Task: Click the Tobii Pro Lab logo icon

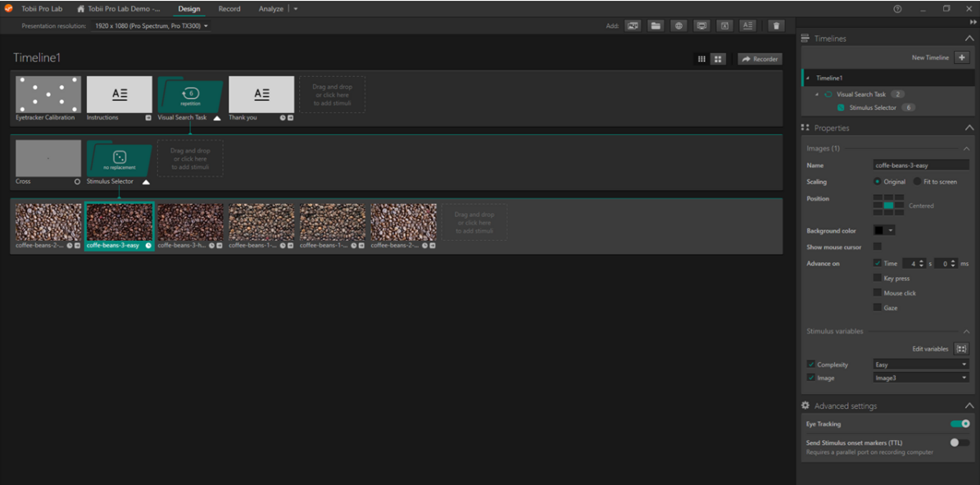Action: pos(9,9)
